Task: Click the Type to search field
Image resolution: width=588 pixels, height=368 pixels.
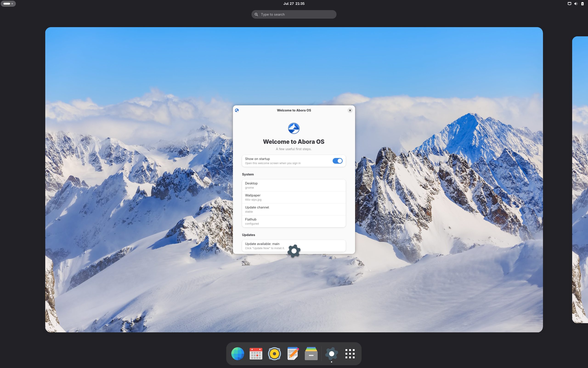Action: [294, 14]
